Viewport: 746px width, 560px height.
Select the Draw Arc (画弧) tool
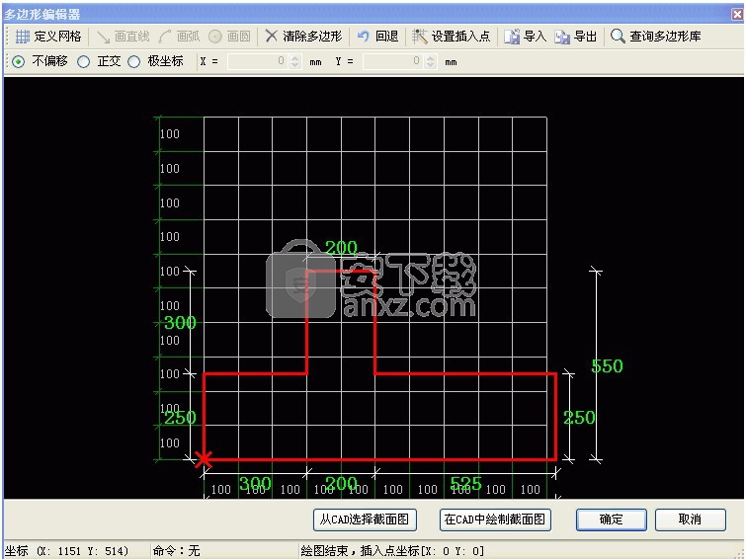coord(180,37)
